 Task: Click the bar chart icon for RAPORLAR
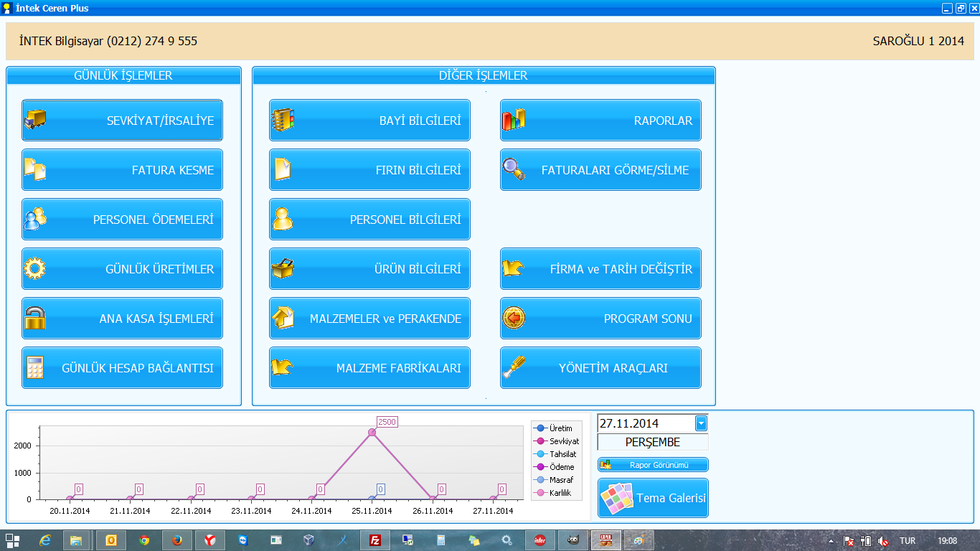(513, 121)
